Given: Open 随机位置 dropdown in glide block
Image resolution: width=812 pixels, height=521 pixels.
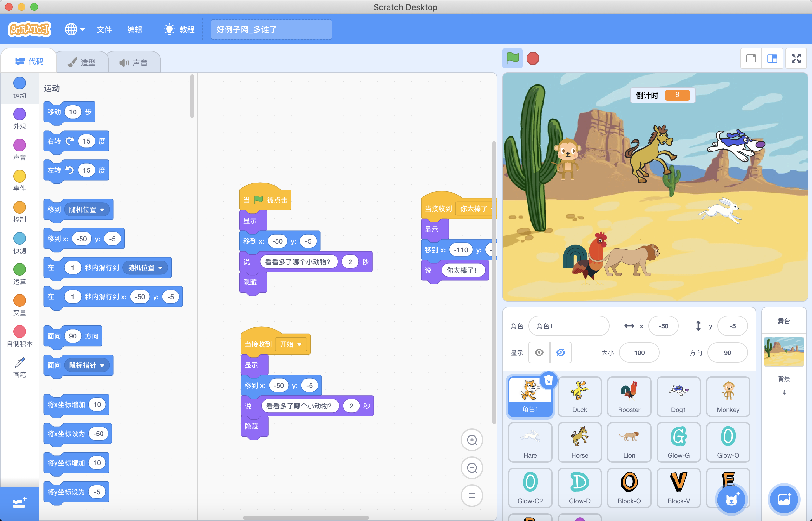Looking at the screenshot, I should click(x=145, y=267).
